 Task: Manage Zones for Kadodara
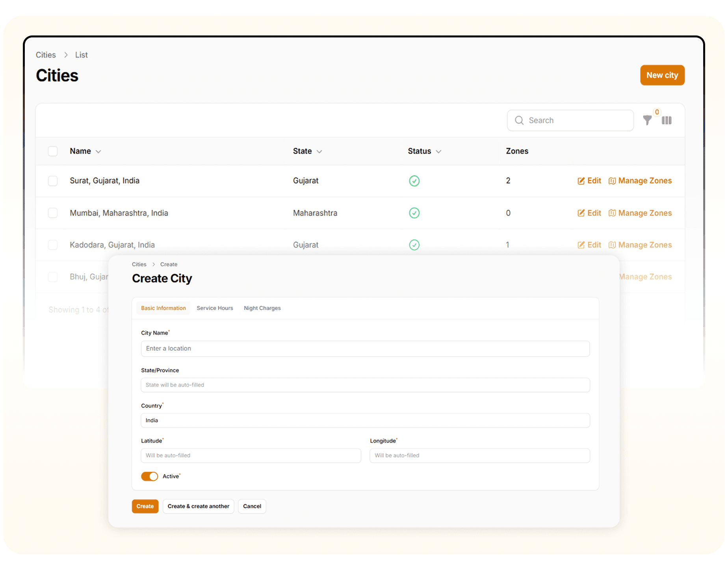(x=640, y=245)
